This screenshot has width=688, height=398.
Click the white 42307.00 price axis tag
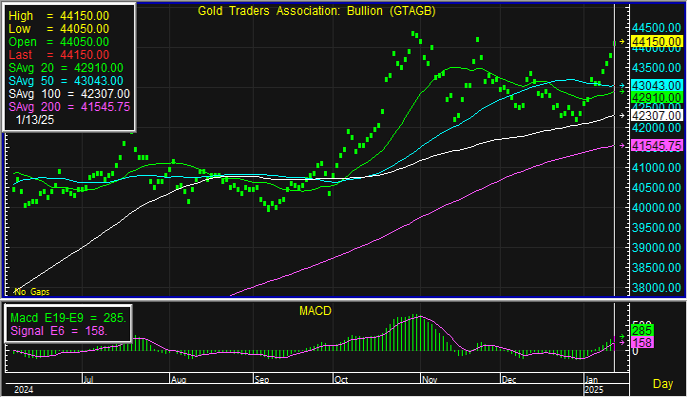pyautogui.click(x=656, y=115)
